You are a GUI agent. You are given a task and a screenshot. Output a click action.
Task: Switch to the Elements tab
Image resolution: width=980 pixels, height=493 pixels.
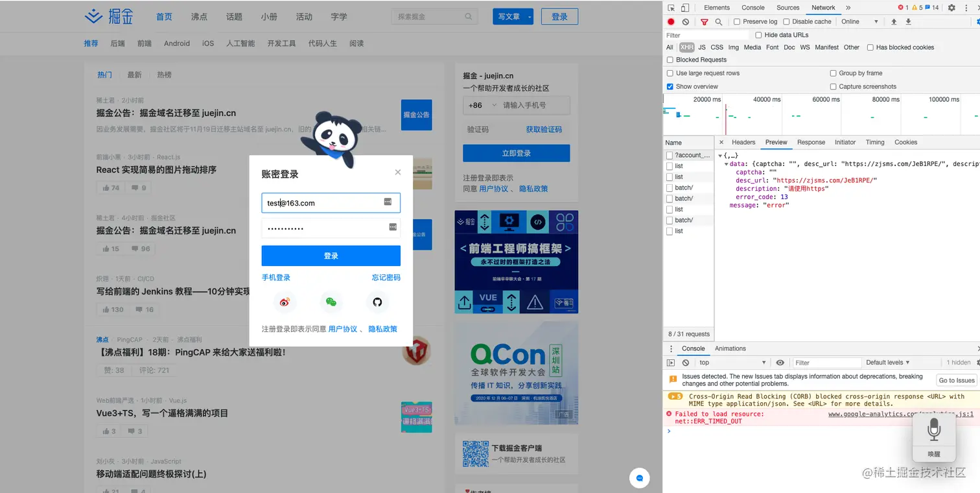click(717, 8)
